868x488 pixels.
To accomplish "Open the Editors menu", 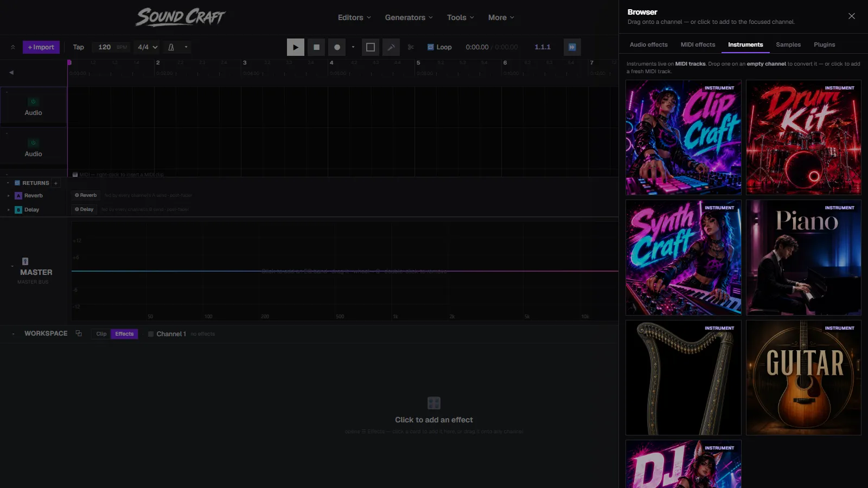I will coord(354,17).
